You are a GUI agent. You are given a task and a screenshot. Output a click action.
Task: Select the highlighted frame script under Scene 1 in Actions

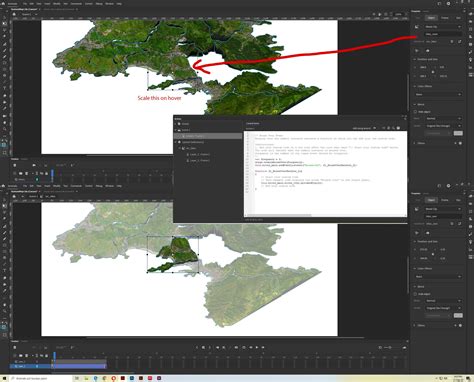click(x=208, y=136)
